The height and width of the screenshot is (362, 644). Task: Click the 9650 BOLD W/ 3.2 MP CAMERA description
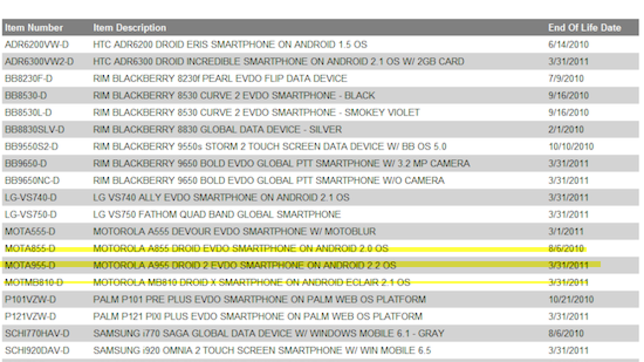[x=281, y=164]
